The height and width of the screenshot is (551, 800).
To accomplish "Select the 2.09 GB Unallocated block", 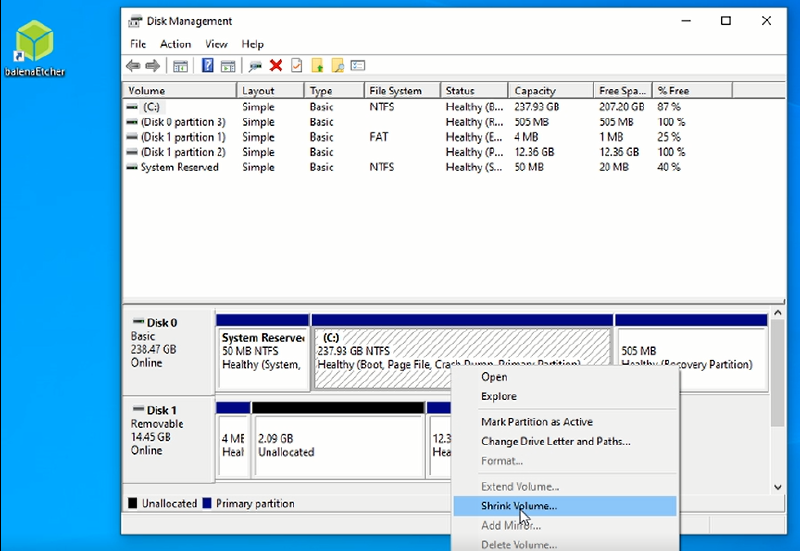I will point(338,445).
